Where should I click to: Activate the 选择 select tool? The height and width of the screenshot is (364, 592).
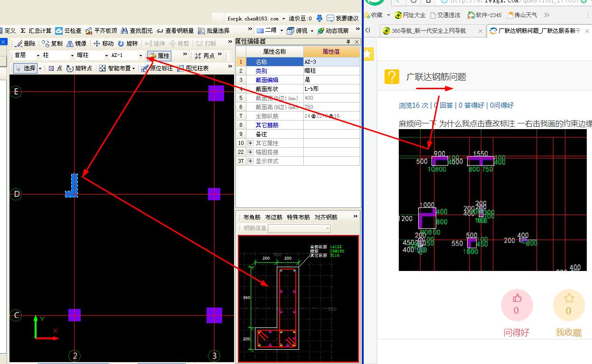(26, 68)
